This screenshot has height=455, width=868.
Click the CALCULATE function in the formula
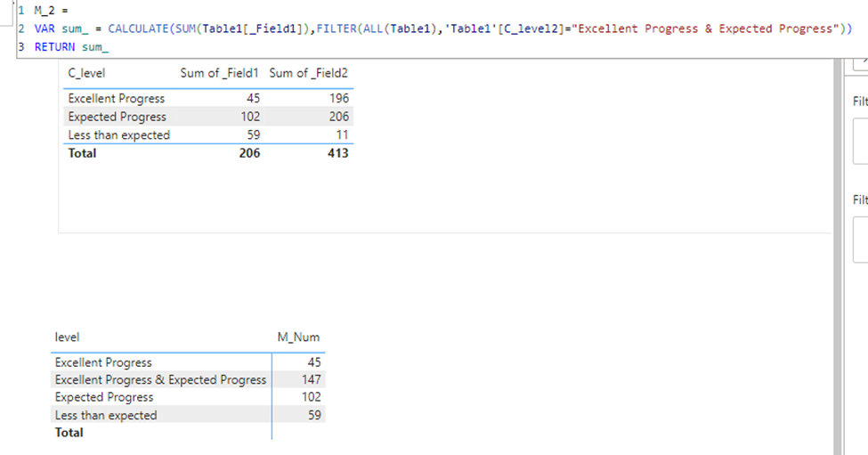(138, 28)
